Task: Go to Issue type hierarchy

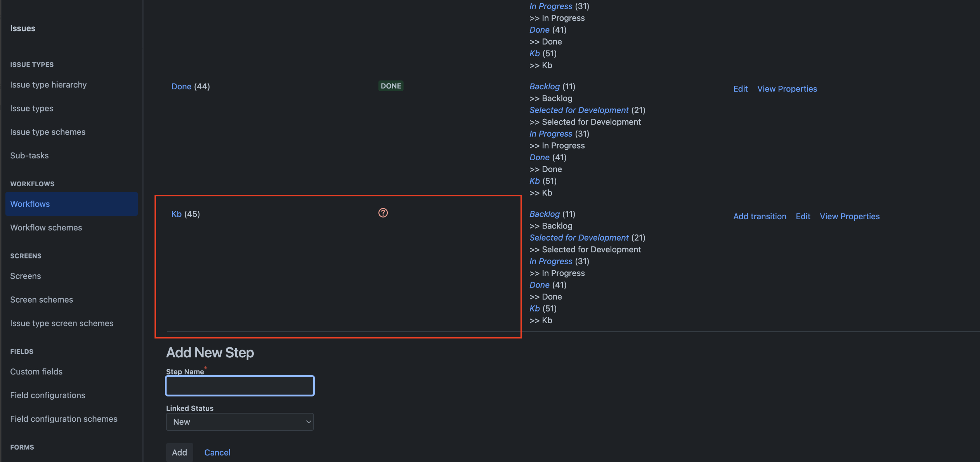Action: pyautogui.click(x=48, y=84)
